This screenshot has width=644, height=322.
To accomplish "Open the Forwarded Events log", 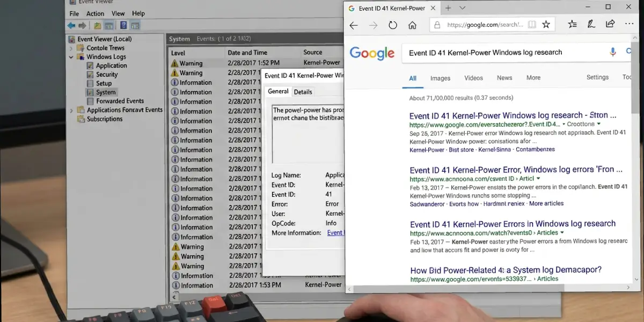I will click(x=115, y=101).
